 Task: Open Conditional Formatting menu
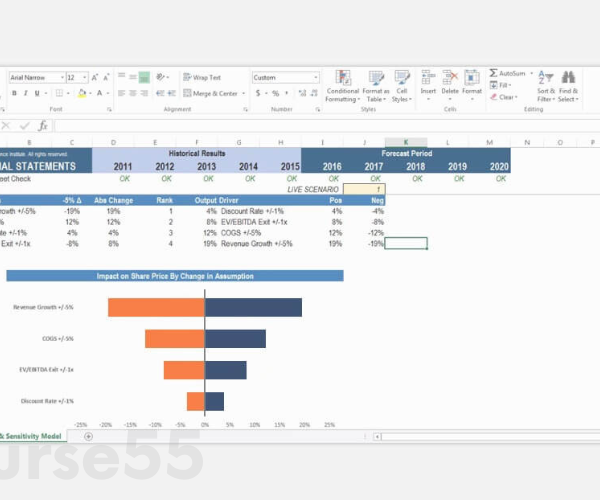tap(343, 86)
